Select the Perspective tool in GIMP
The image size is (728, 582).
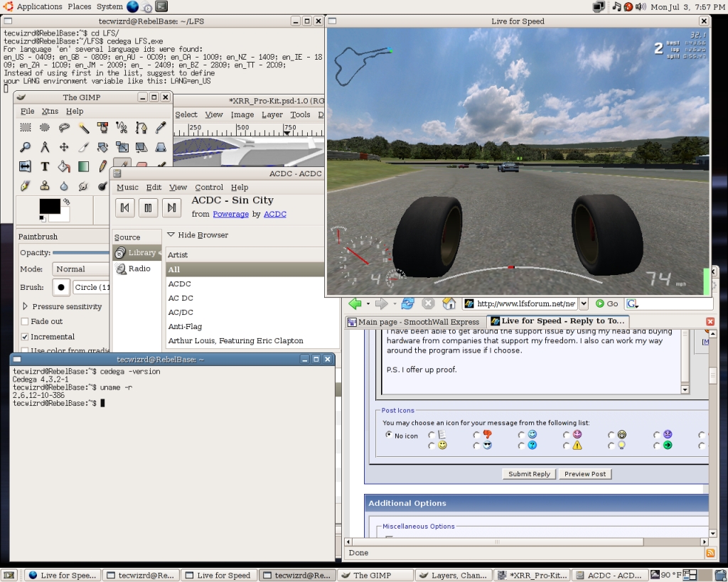pyautogui.click(x=161, y=147)
